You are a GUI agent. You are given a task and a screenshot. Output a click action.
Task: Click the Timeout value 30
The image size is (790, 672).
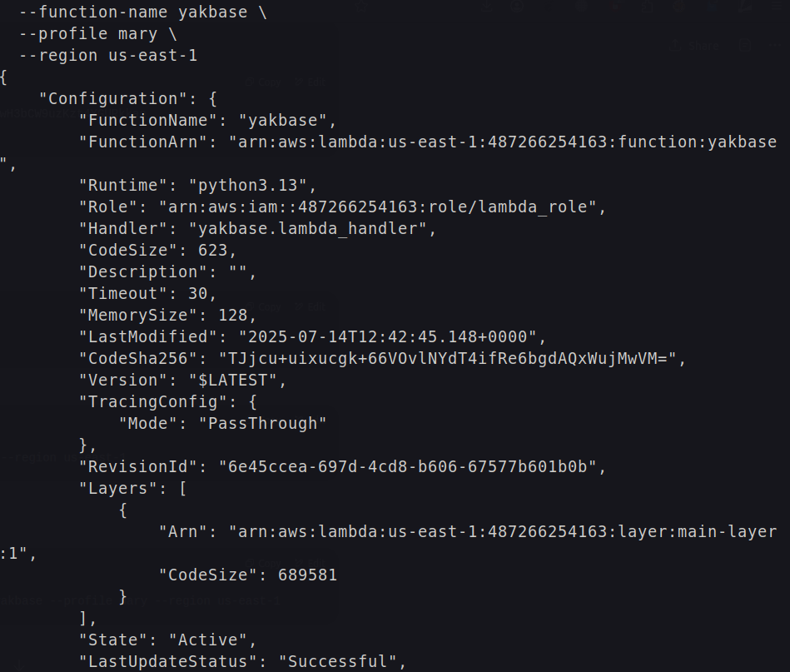click(x=197, y=293)
